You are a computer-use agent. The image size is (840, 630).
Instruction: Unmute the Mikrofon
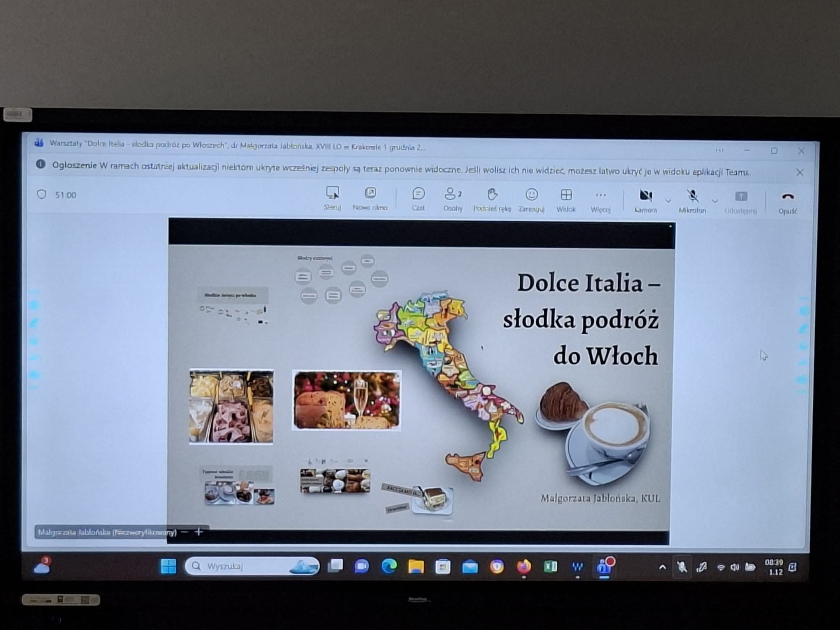point(692,202)
